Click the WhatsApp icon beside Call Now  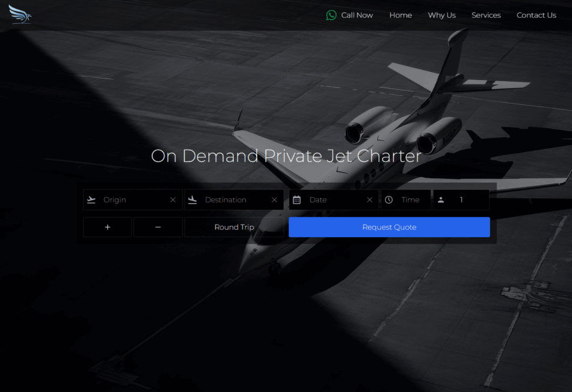point(331,15)
